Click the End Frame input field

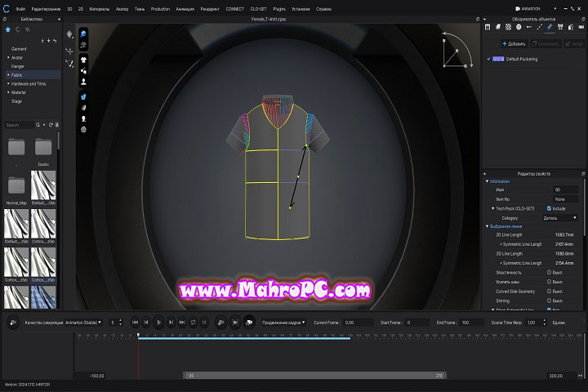[472, 323]
